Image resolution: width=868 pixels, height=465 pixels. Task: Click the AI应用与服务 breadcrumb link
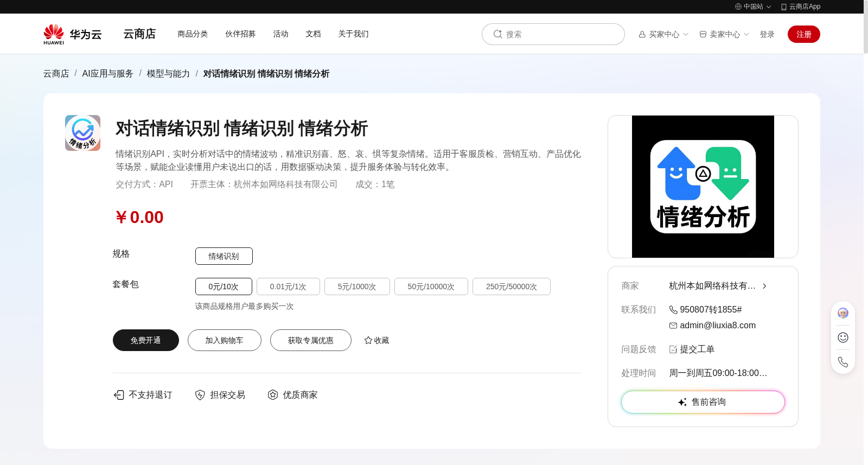tap(108, 74)
